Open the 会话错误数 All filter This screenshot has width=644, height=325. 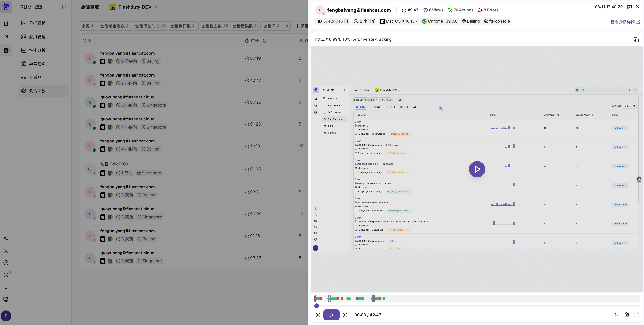[x=245, y=26]
